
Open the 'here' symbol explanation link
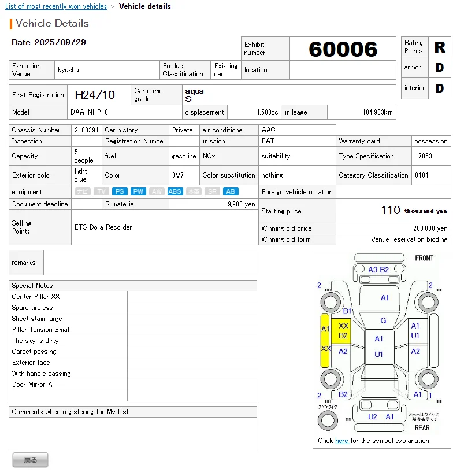(x=342, y=441)
